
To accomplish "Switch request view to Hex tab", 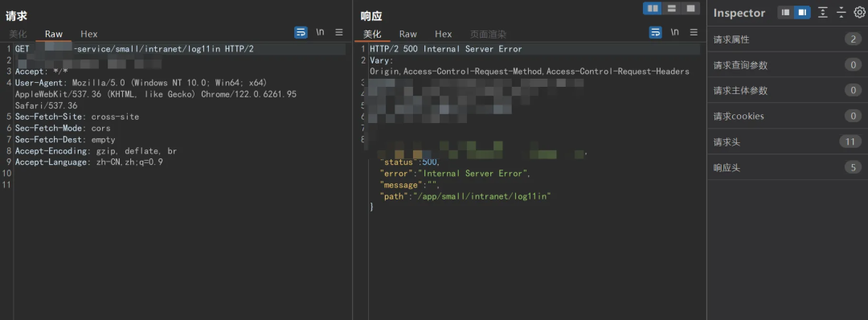I will (89, 34).
